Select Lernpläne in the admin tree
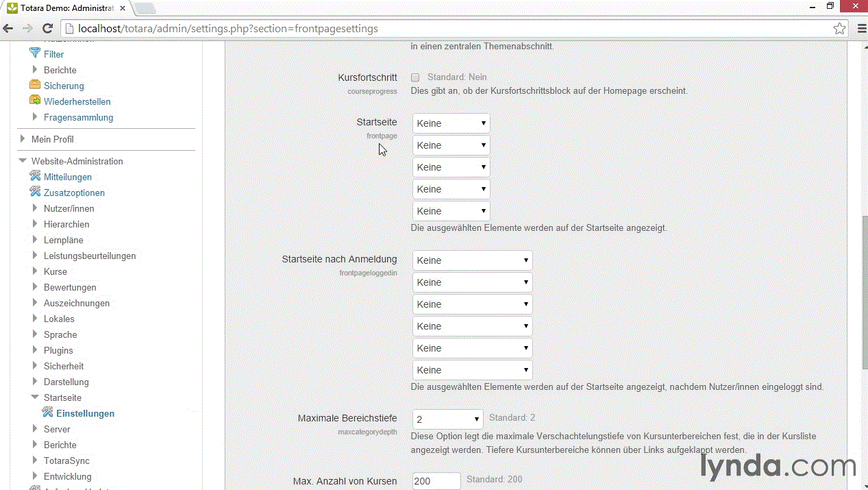The width and height of the screenshot is (868, 490). click(x=64, y=240)
